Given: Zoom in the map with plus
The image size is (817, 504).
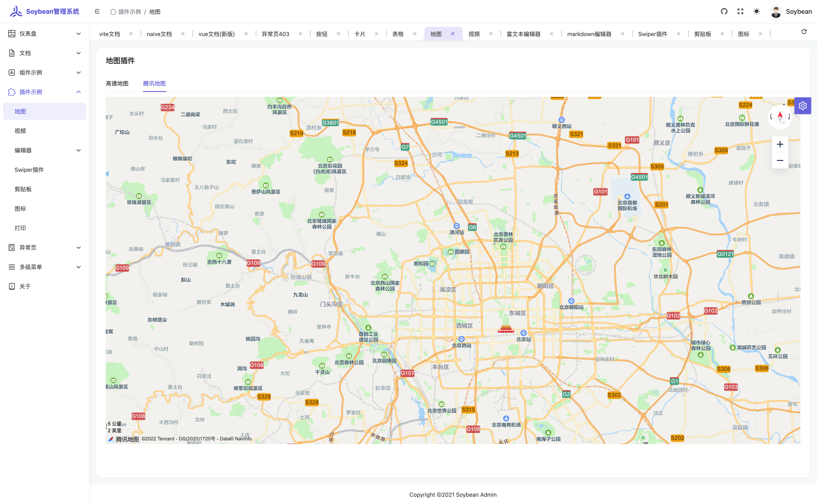Looking at the screenshot, I should pyautogui.click(x=780, y=144).
